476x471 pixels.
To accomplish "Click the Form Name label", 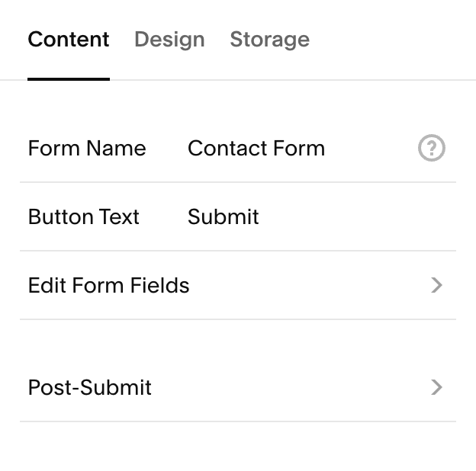I will (x=87, y=149).
